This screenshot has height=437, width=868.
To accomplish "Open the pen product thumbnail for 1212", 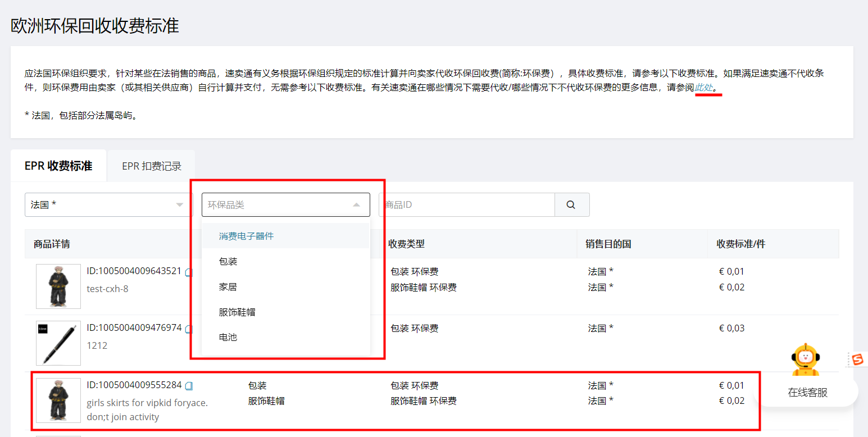I will pyautogui.click(x=58, y=343).
